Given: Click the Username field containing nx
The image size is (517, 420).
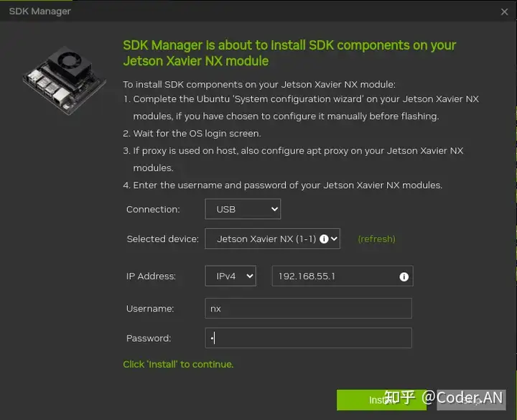Looking at the screenshot, I should click(308, 308).
